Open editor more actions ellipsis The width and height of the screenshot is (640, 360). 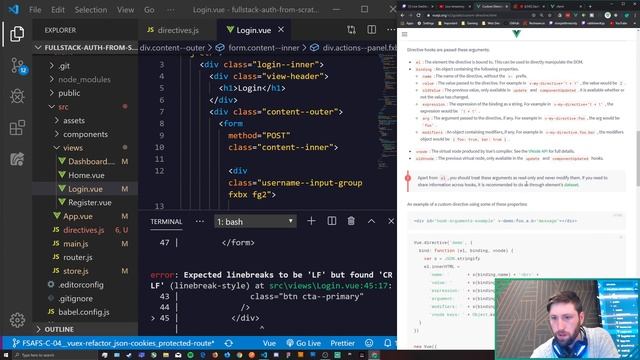click(391, 30)
